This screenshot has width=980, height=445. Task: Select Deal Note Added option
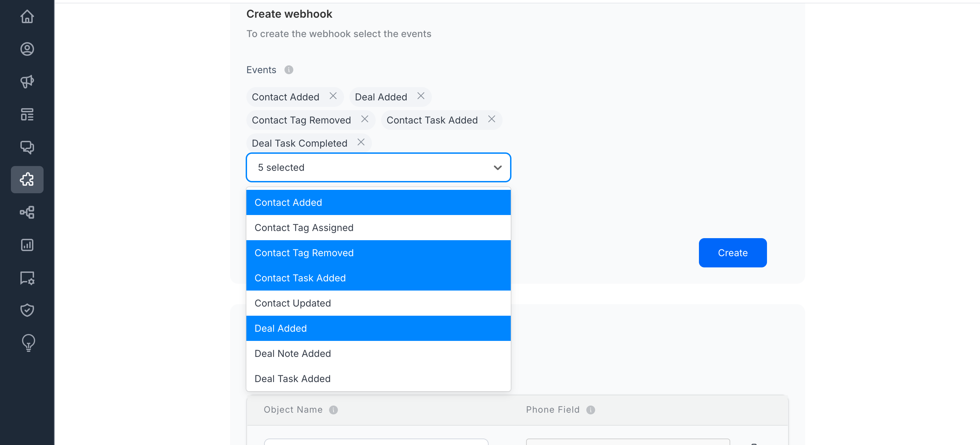(x=378, y=353)
